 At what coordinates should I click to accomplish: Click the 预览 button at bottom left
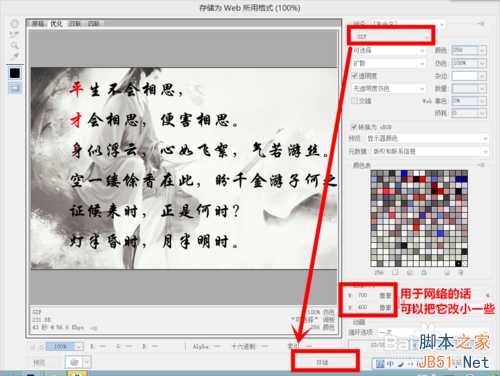pyautogui.click(x=39, y=362)
